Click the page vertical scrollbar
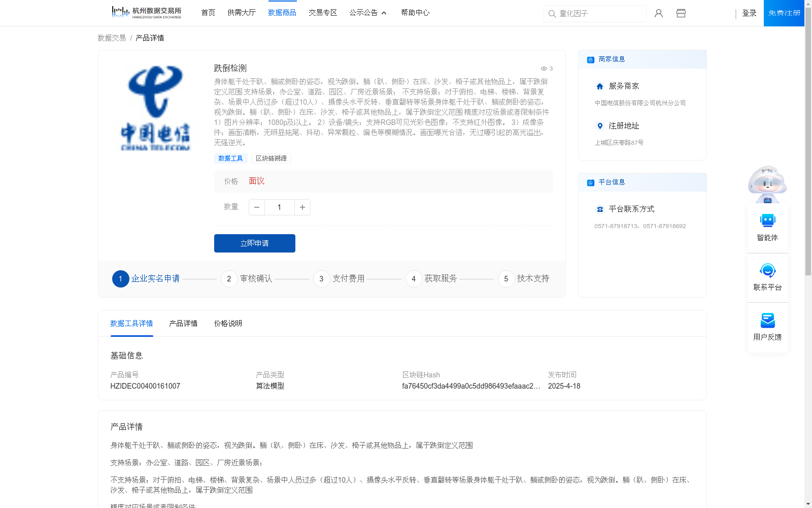This screenshot has width=812, height=508. tap(808, 142)
